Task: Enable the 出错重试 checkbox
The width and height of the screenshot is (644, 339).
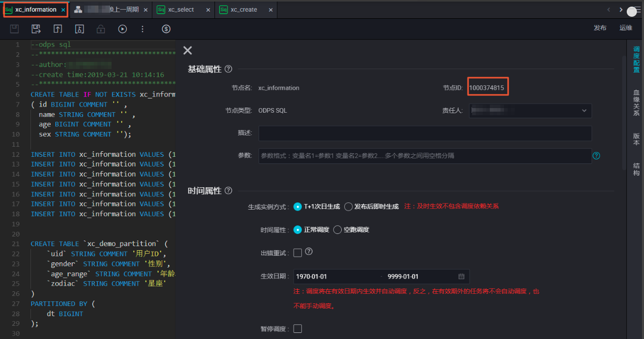Action: tap(298, 252)
